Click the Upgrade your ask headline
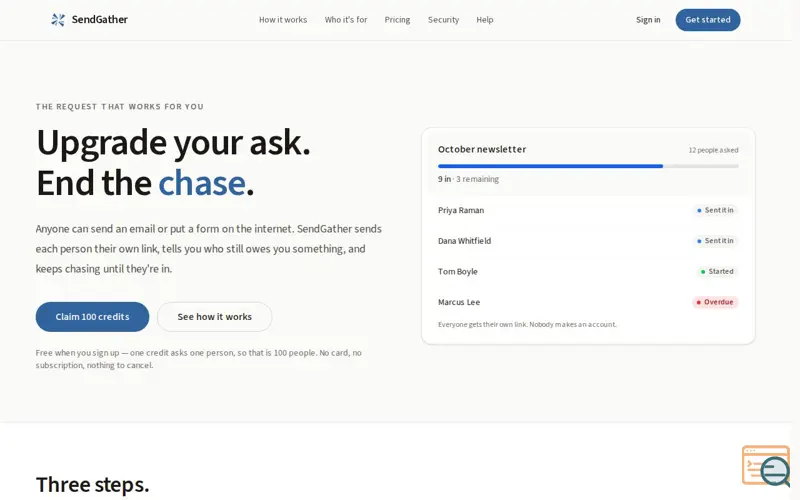 pos(173,142)
